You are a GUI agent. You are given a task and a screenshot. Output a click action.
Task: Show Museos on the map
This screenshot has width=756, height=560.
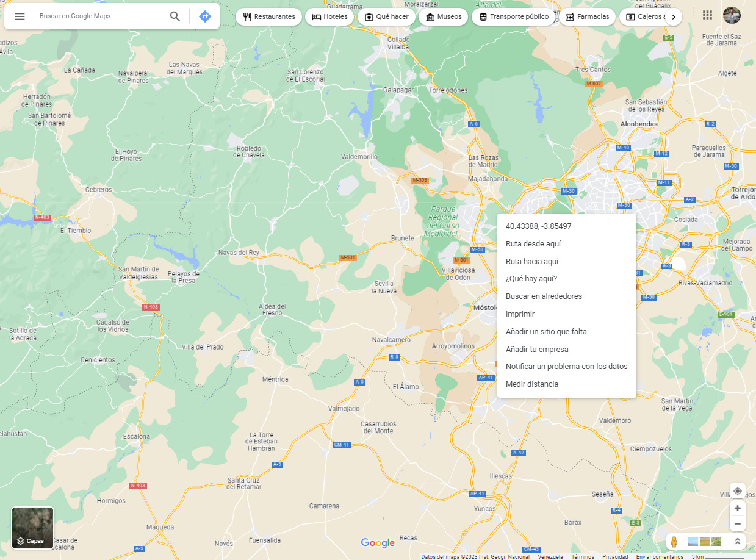pyautogui.click(x=443, y=16)
